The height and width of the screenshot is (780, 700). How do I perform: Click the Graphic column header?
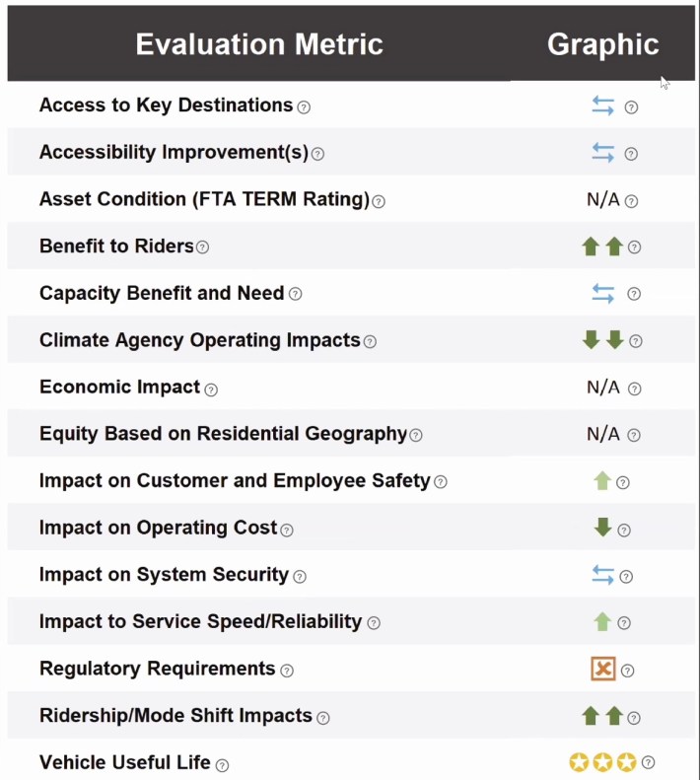pos(602,44)
